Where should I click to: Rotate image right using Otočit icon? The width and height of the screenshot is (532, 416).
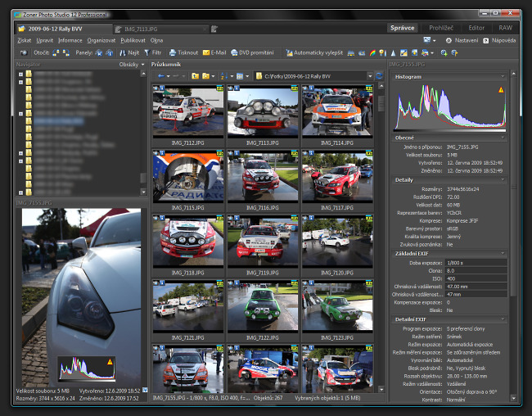click(x=66, y=52)
